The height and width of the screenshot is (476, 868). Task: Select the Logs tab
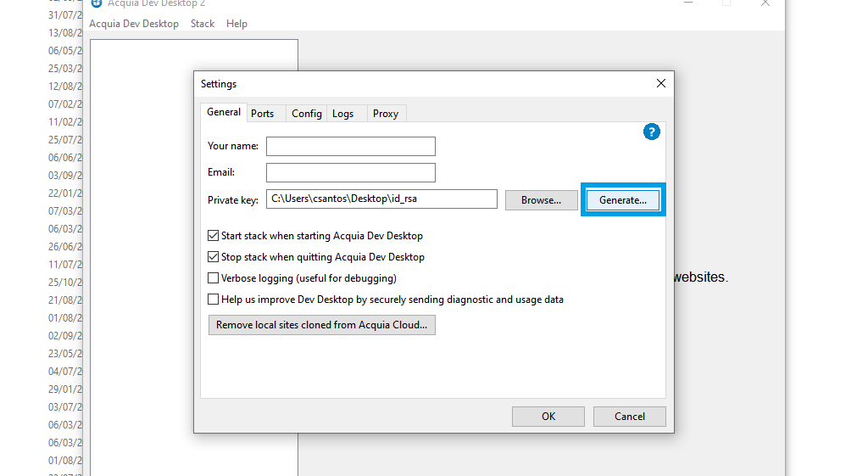[343, 113]
